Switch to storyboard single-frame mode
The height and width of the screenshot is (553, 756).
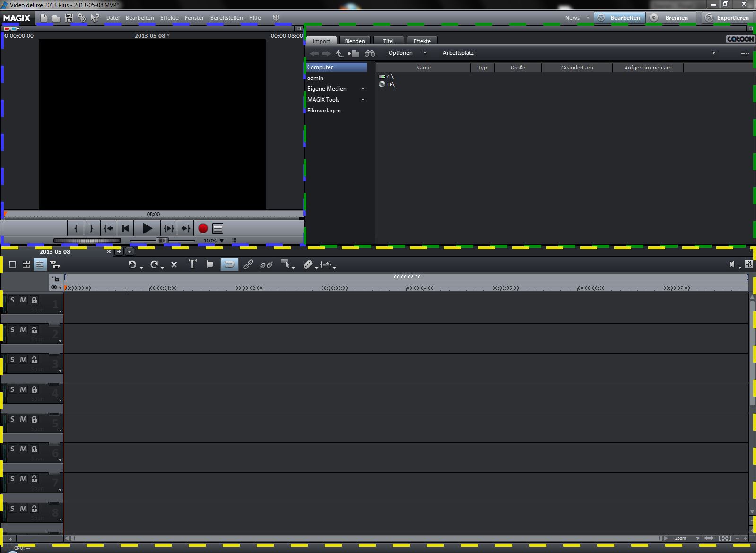click(x=13, y=265)
